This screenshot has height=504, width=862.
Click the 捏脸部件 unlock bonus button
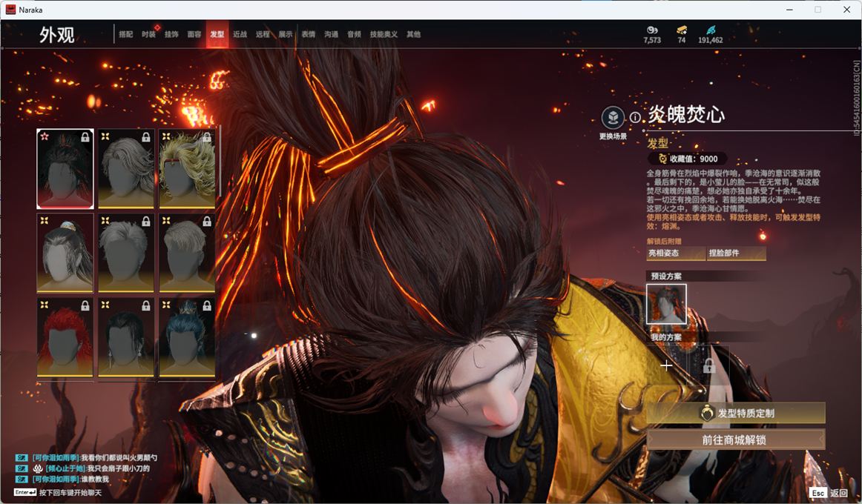pos(736,253)
